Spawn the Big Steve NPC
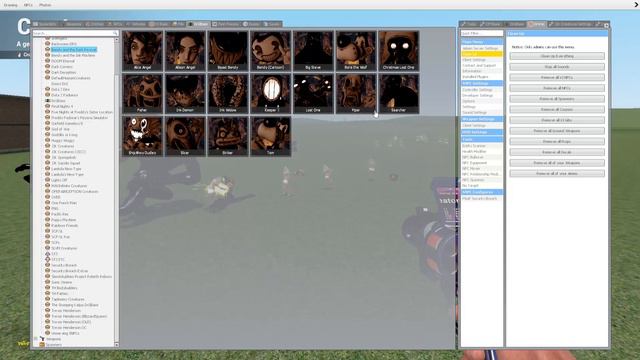This screenshot has height=360, width=640. click(x=313, y=51)
